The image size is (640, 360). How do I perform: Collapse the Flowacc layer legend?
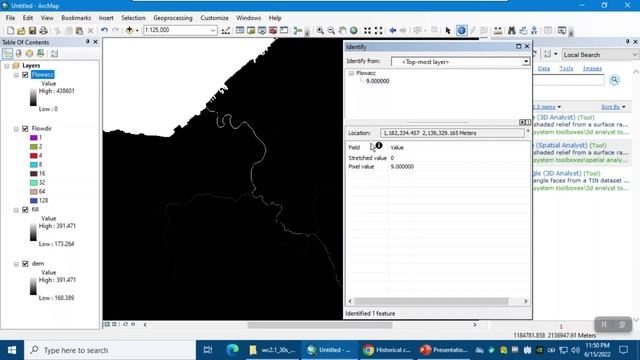pyautogui.click(x=16, y=75)
